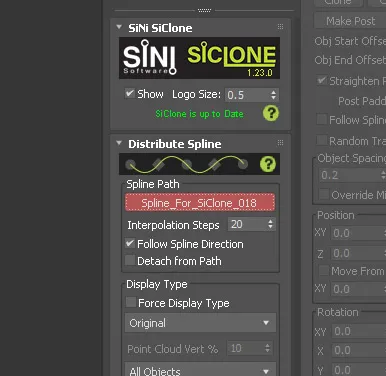Click the Obj End Offset label

pyautogui.click(x=350, y=60)
